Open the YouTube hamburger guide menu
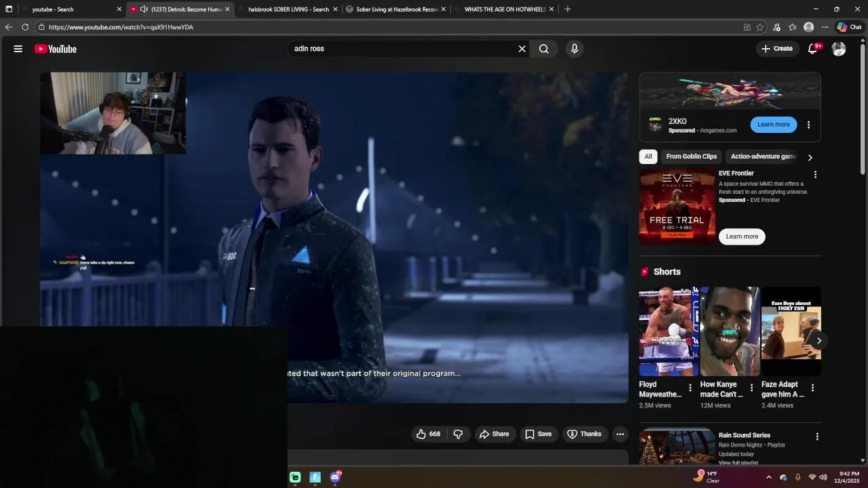Viewport: 868px width, 488px height. point(18,49)
